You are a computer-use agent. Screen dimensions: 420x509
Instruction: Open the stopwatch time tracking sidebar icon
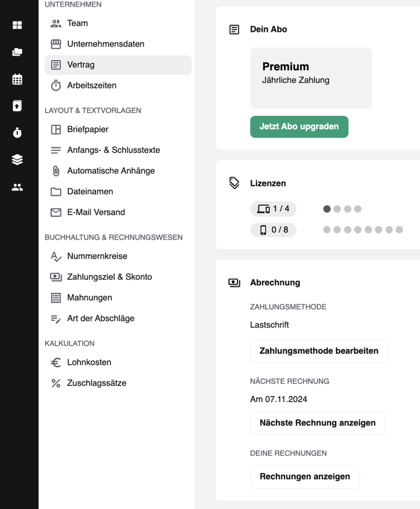click(17, 133)
